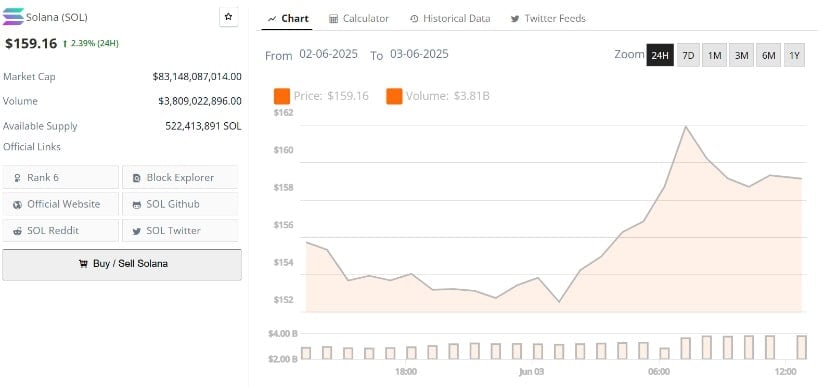Image resolution: width=825 pixels, height=387 pixels.
Task: Toggle the Volume series legend swatch
Action: (394, 96)
